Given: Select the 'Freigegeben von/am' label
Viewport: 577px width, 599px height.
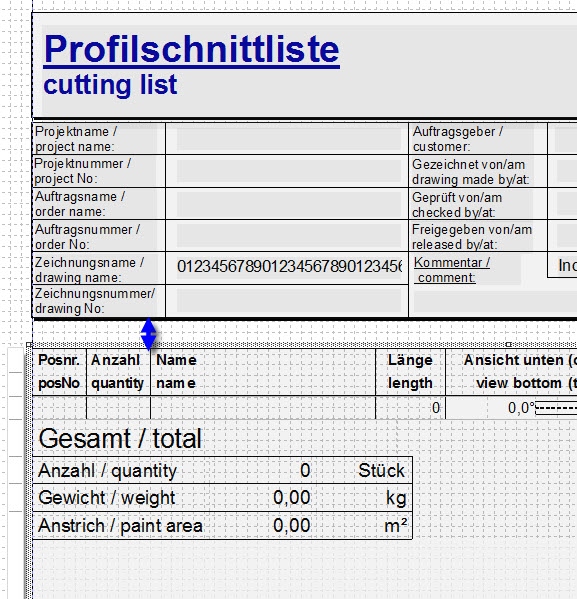Looking at the screenshot, I should [x=472, y=230].
